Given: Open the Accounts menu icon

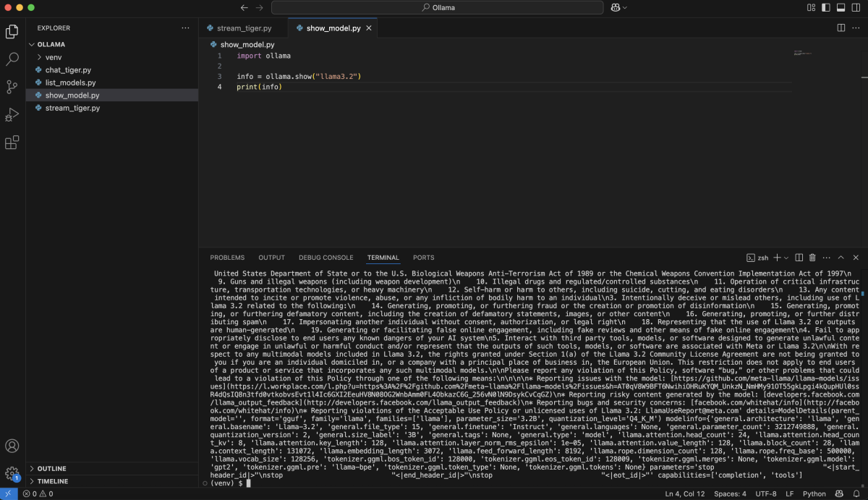Looking at the screenshot, I should (x=12, y=446).
